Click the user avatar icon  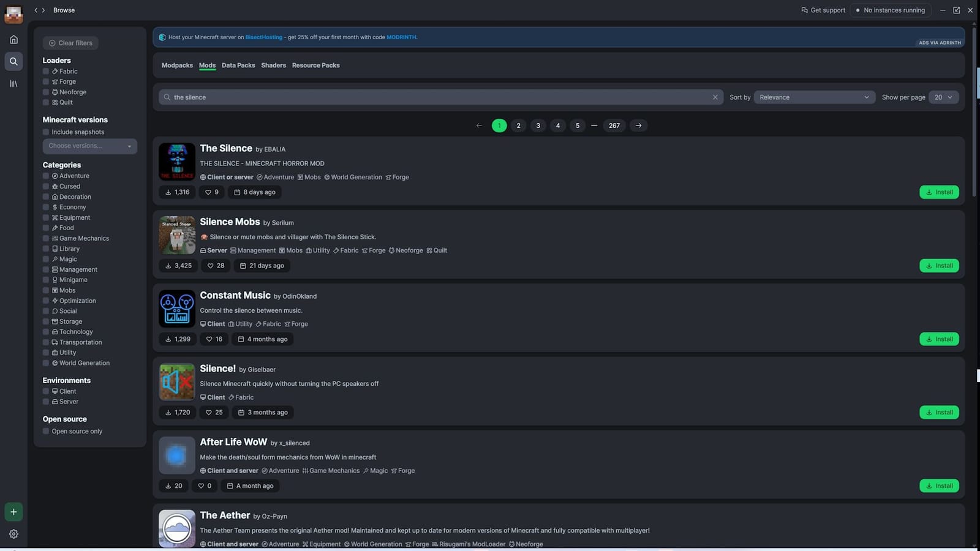13,13
